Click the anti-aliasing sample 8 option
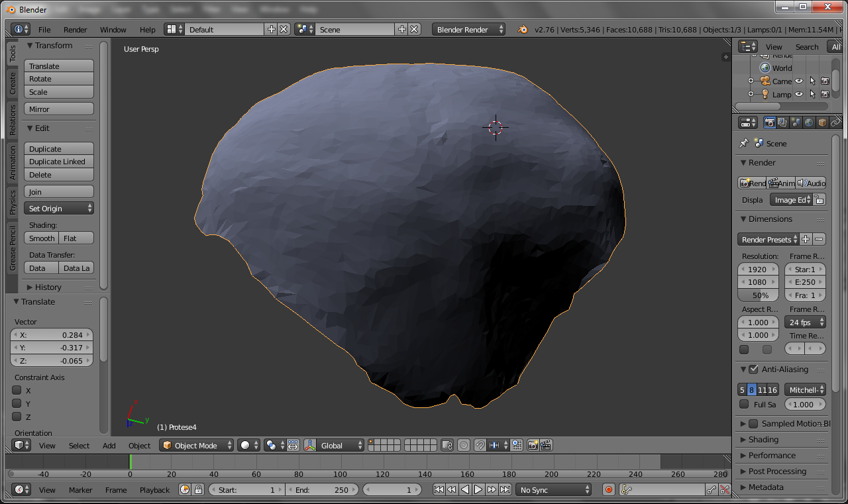 751,389
